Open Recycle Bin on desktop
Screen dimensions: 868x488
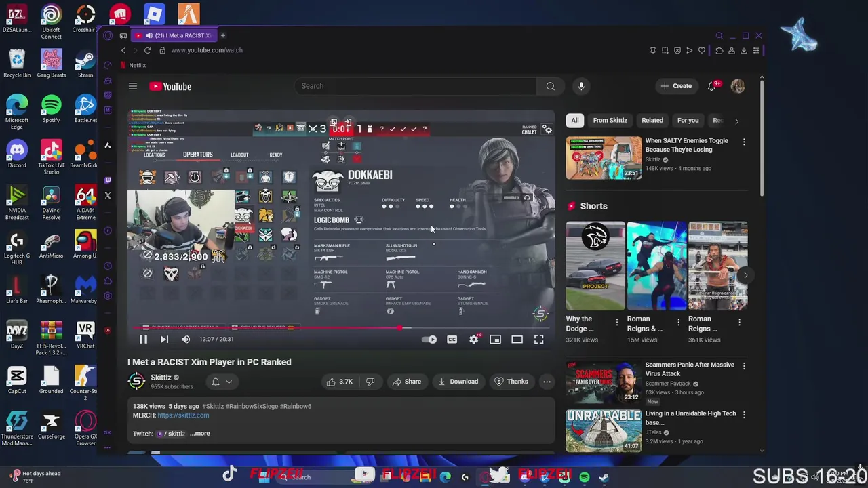(17, 64)
